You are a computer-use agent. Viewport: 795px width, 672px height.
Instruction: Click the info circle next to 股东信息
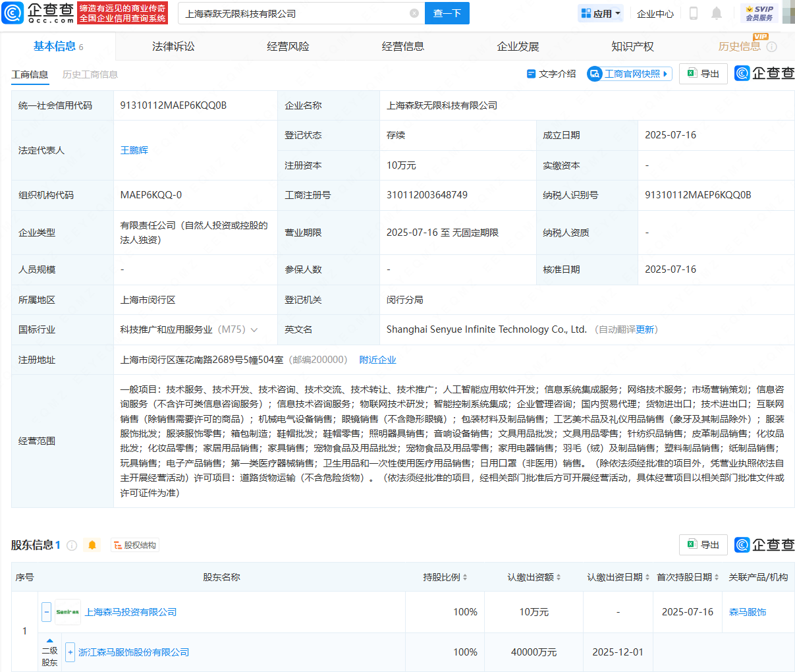tap(72, 545)
